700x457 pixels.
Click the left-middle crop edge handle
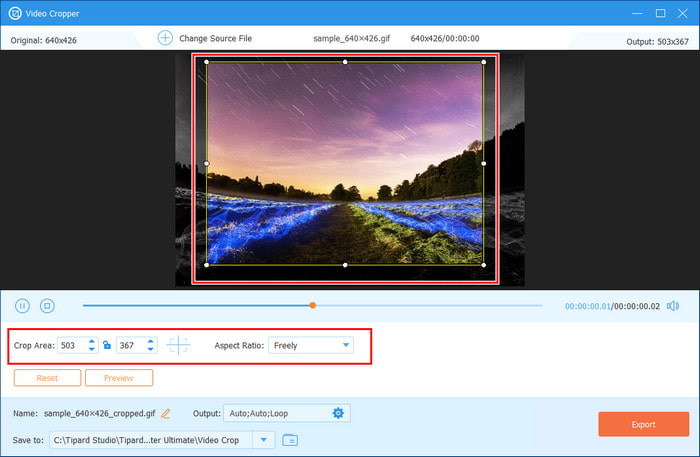(x=206, y=164)
